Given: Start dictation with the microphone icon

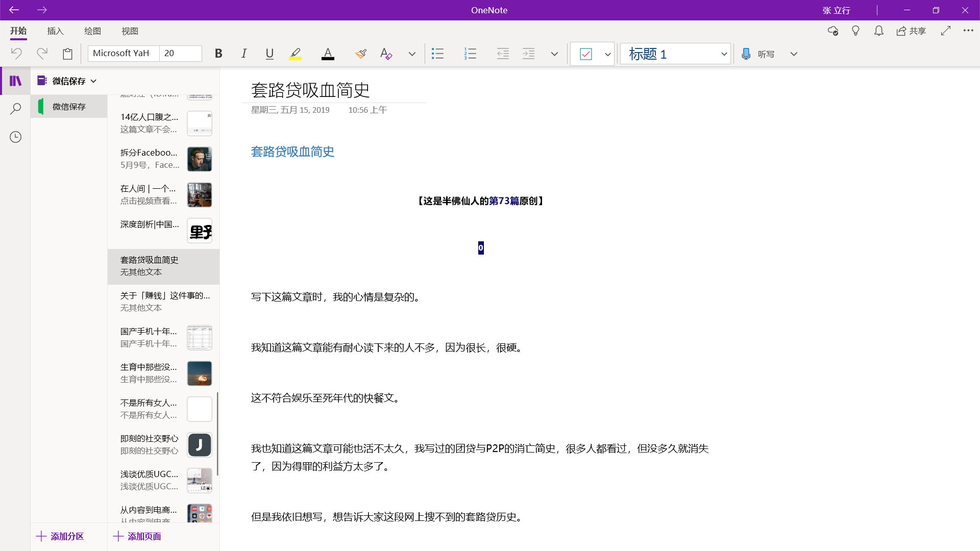Looking at the screenshot, I should coord(746,54).
